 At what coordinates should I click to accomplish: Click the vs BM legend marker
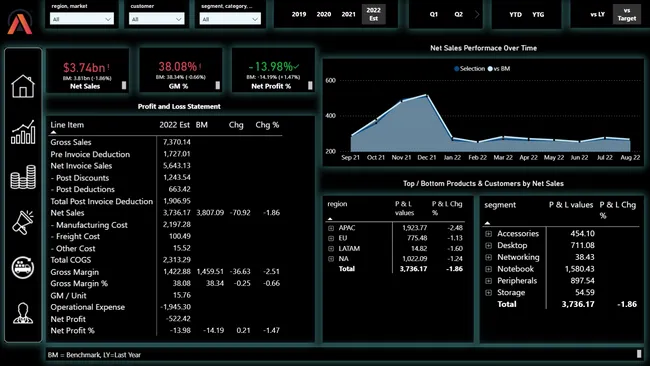(490, 69)
